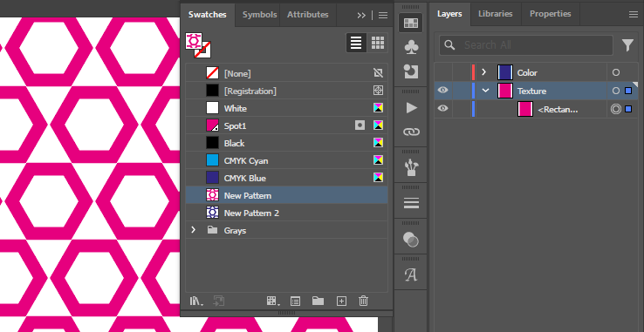Create New Color Group folder icon
Screen dimensions: 644x332
point(318,302)
